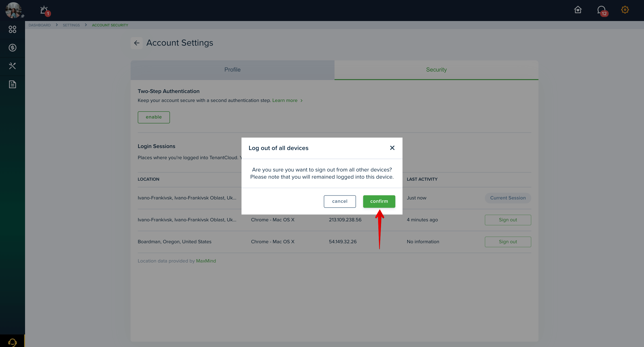Click the home heart icon in header
The height and width of the screenshot is (347, 644).
tap(578, 10)
